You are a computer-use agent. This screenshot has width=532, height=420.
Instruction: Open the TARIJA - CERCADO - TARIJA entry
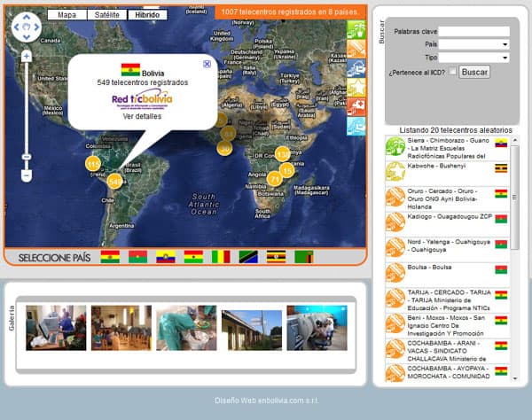pos(448,300)
